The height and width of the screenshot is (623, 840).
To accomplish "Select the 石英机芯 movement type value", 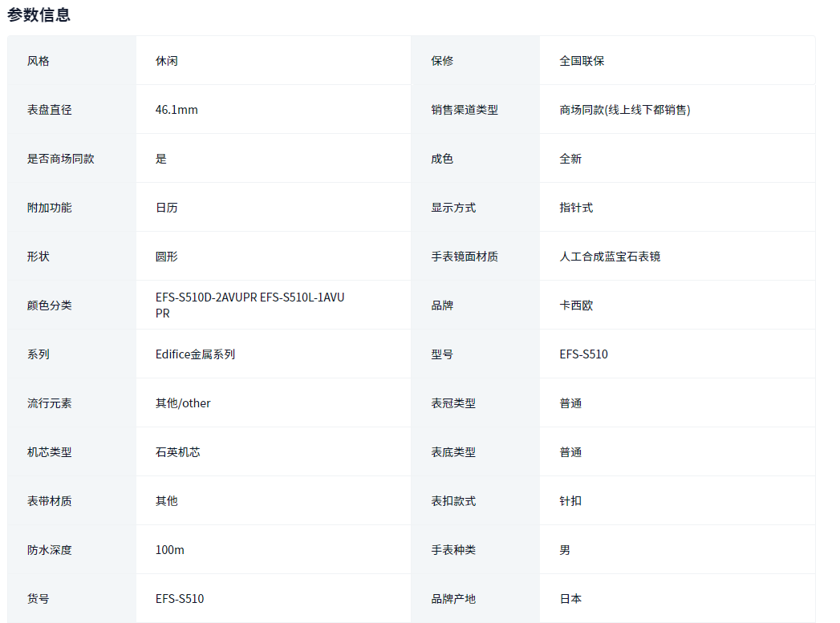I will [178, 452].
